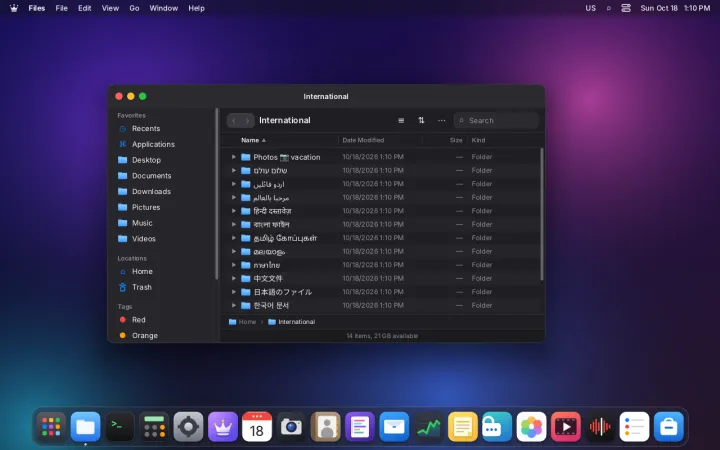Screen dimensions: 720x450
Task: Click the list view icon in toolbar
Action: 401,120
